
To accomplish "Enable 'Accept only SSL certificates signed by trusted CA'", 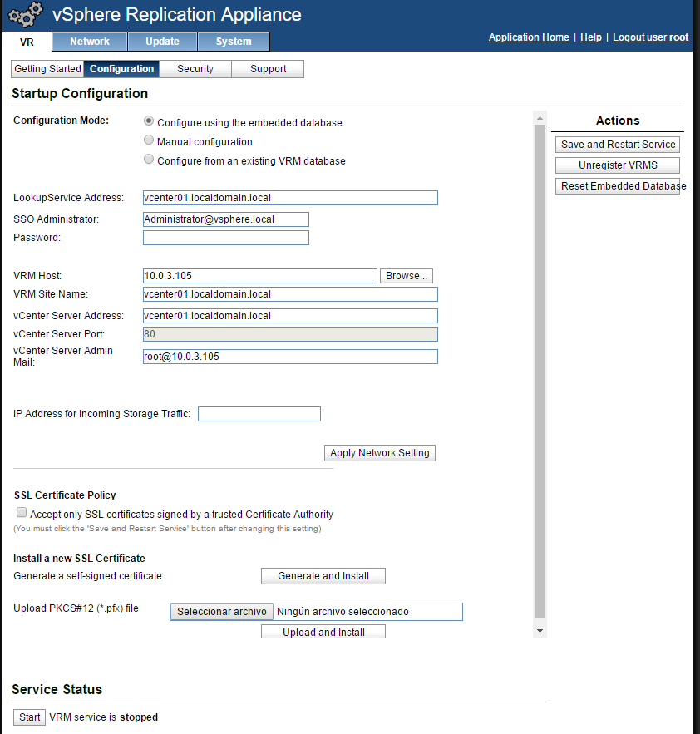I will (21, 511).
